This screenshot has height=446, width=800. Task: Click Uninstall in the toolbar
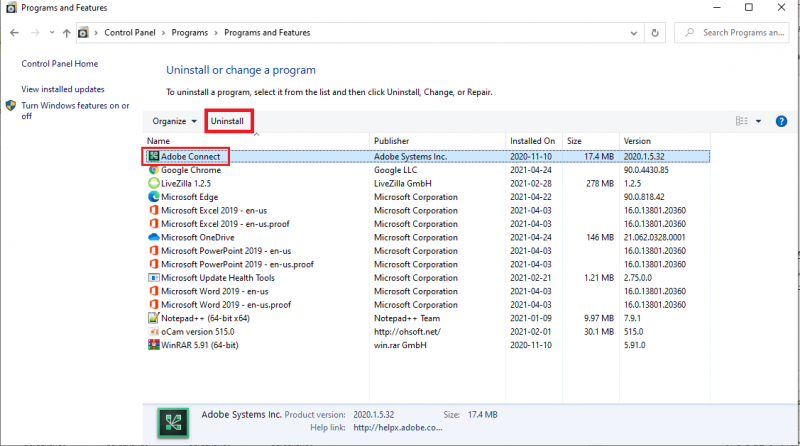(x=227, y=121)
